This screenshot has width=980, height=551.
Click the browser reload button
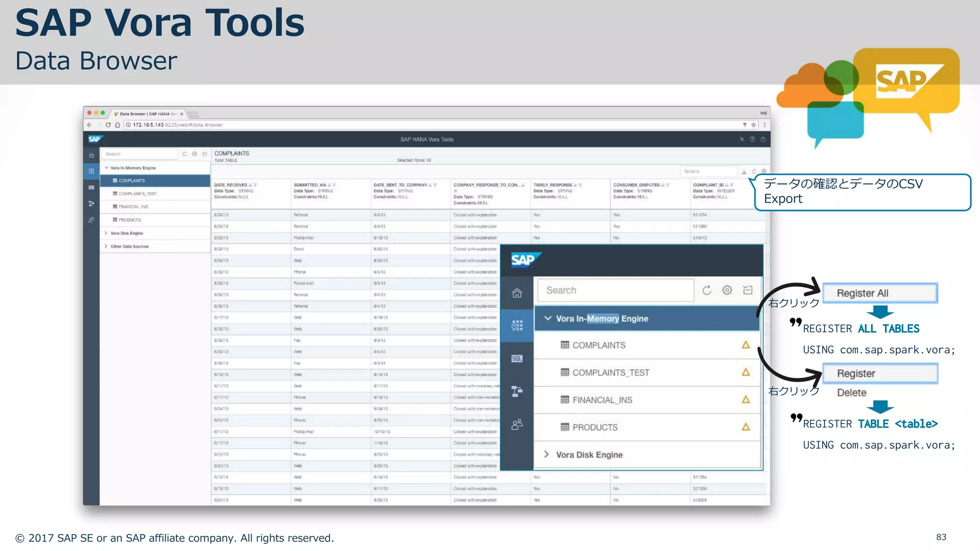(108, 125)
